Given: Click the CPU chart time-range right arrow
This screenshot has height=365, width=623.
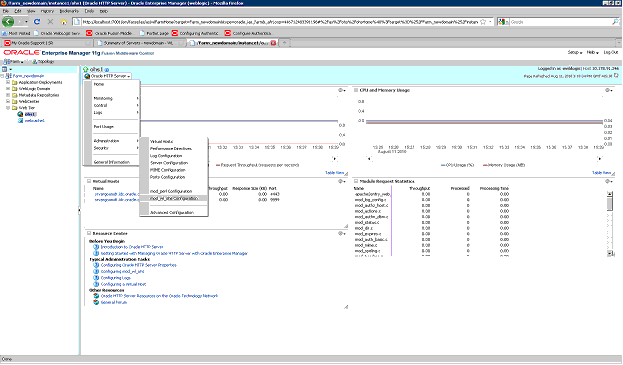Looking at the screenshot, I should (599, 158).
